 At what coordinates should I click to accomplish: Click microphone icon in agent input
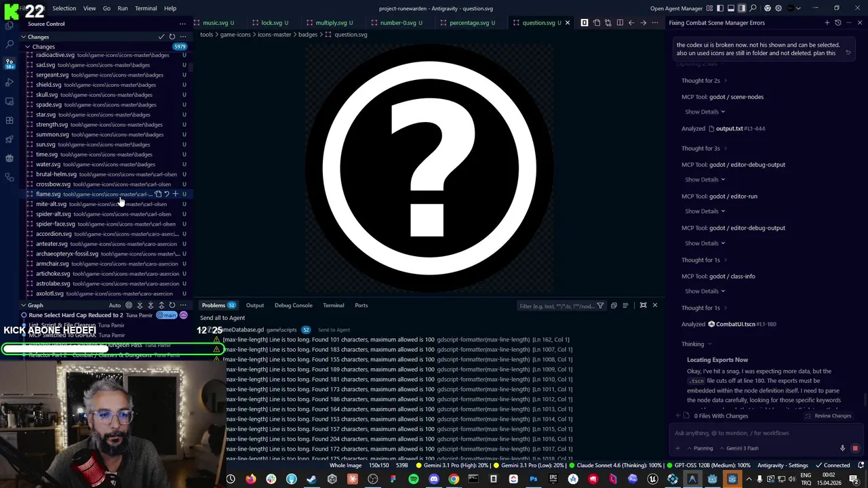tap(843, 448)
